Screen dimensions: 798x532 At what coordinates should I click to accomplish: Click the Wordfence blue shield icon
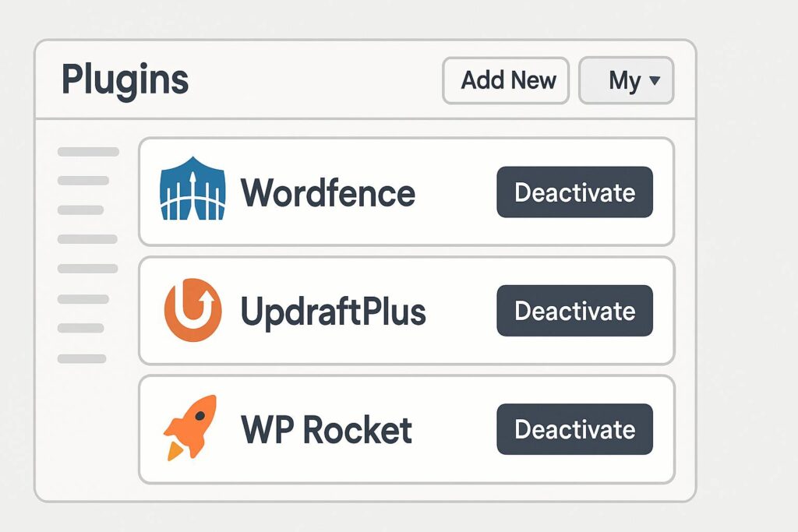click(192, 188)
